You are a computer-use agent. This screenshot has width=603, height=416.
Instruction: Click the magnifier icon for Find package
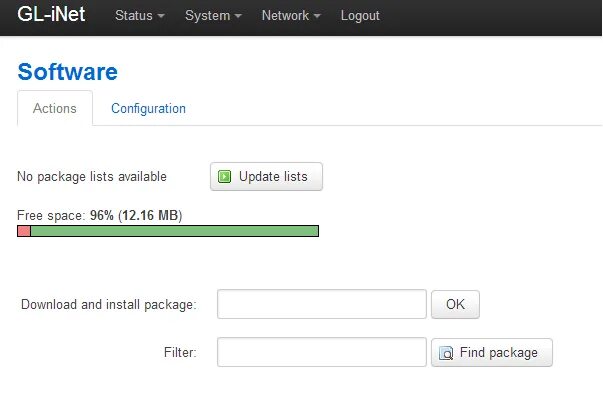click(446, 353)
